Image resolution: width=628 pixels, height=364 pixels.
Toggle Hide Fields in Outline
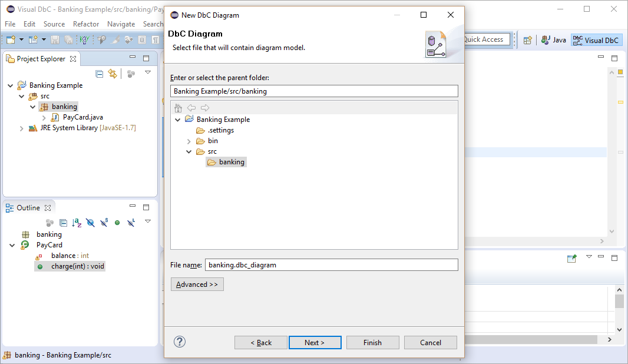click(91, 223)
